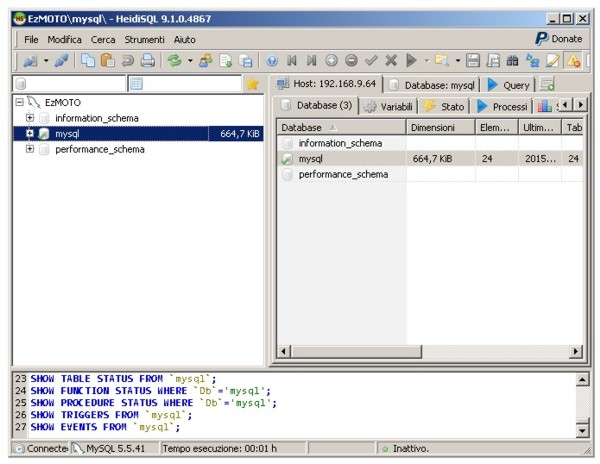
Task: Open the Cerca menu
Action: pos(103,39)
